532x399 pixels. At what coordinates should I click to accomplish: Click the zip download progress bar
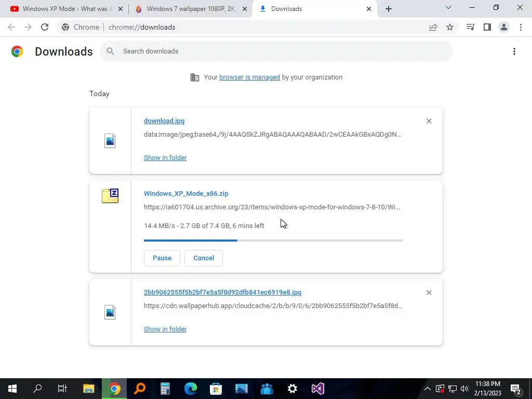(x=273, y=241)
